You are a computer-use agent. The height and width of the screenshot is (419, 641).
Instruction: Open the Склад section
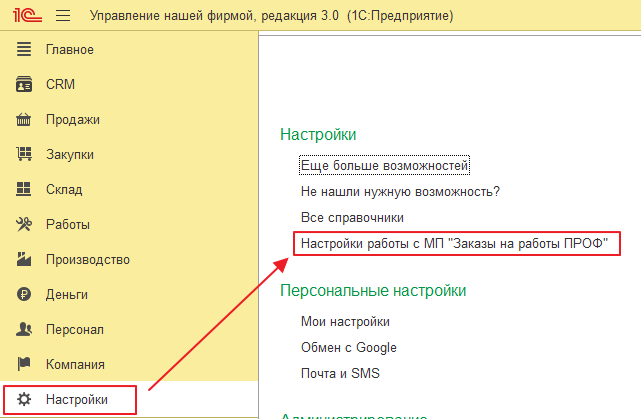pos(64,190)
